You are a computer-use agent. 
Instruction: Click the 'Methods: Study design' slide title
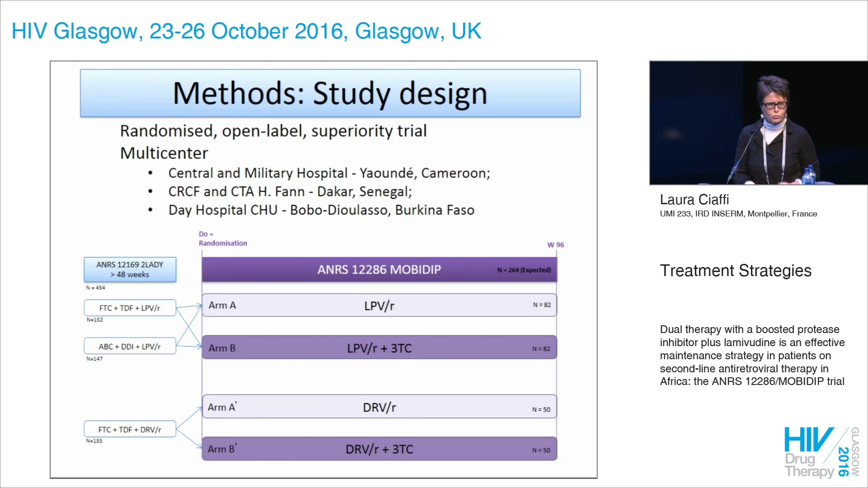click(330, 93)
